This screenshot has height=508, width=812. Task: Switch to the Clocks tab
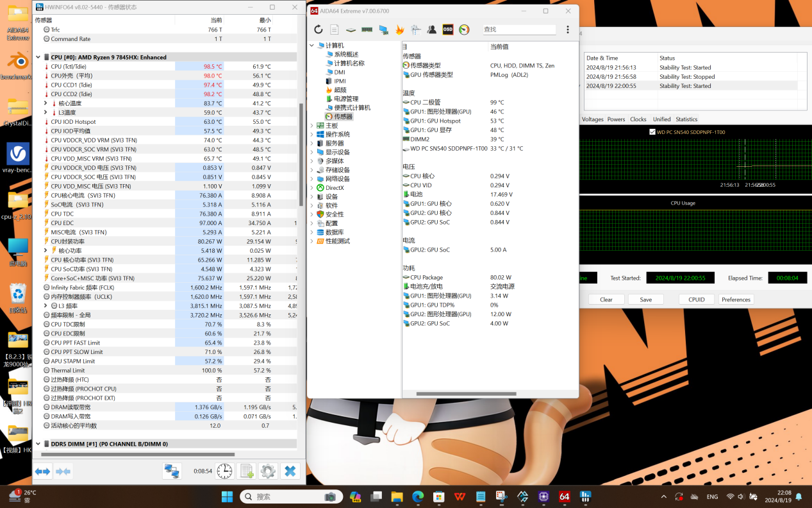click(x=638, y=119)
